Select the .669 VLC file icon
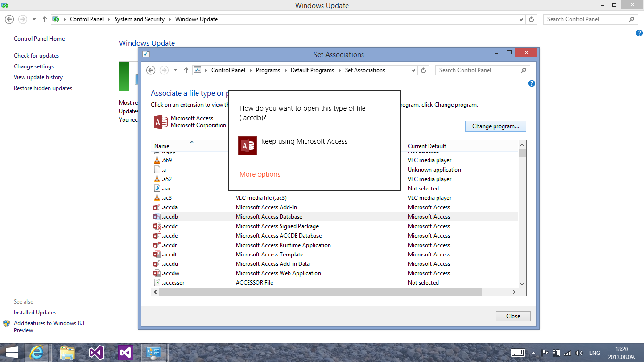Viewport: 644px width, 362px height. point(157,160)
